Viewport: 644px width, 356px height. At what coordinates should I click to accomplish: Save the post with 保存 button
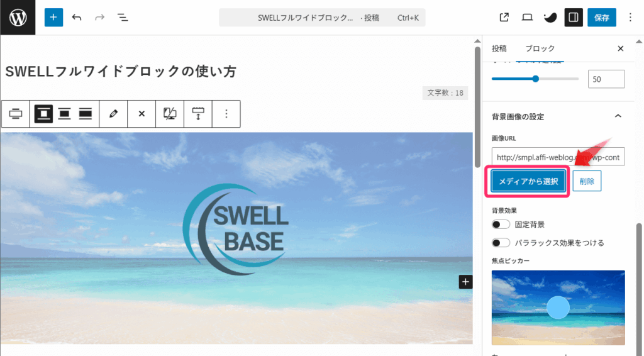pos(602,17)
